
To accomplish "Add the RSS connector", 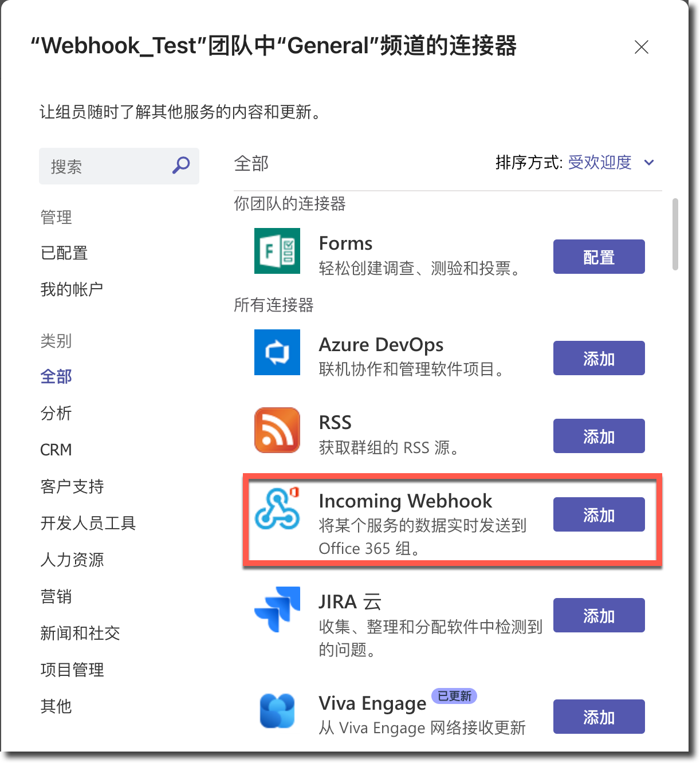I will pos(599,436).
